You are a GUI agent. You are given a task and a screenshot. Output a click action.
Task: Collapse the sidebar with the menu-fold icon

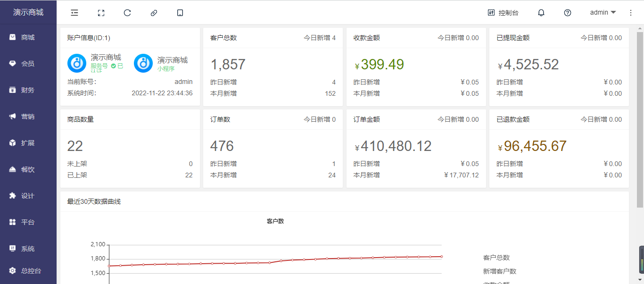coord(74,13)
